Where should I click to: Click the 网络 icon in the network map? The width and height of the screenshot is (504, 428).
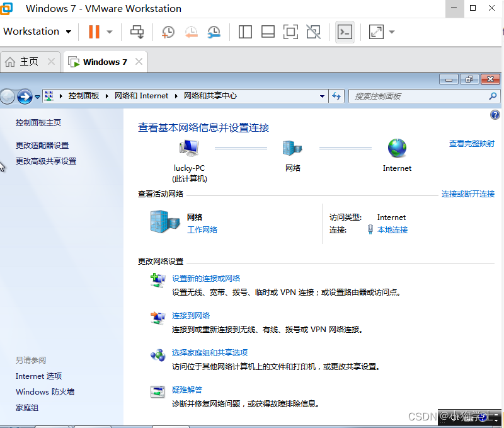292,148
